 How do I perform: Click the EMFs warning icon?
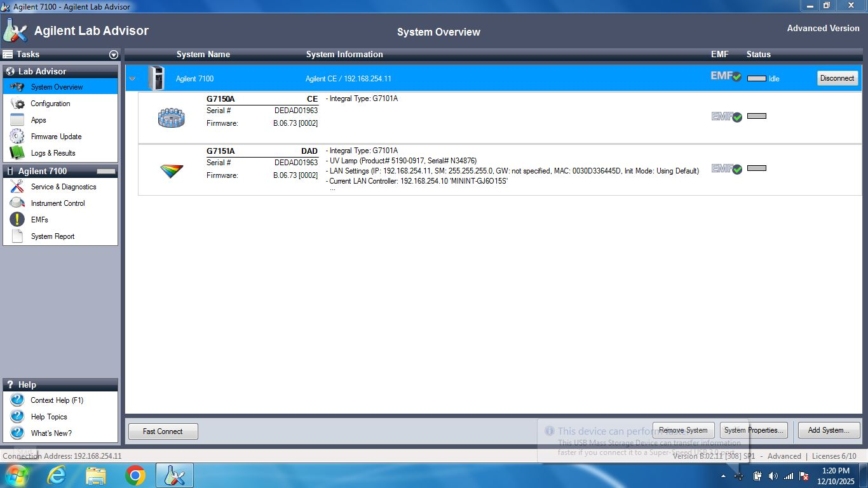pyautogui.click(x=18, y=220)
